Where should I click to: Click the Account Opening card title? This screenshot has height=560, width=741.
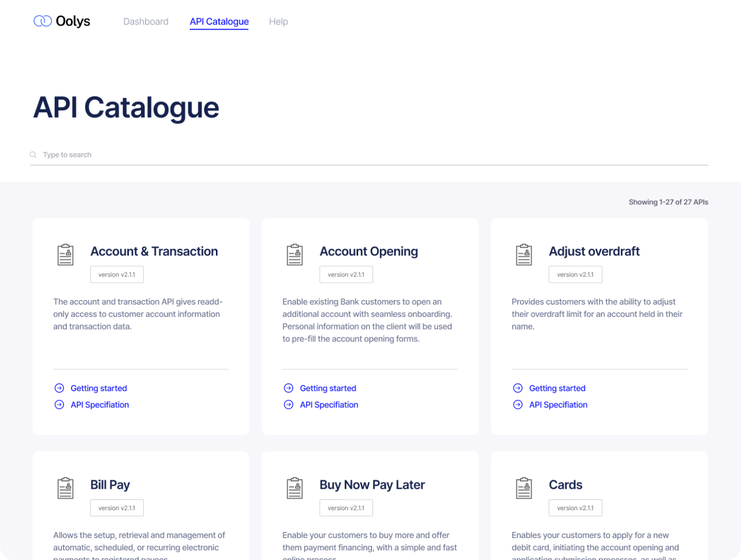coord(368,251)
